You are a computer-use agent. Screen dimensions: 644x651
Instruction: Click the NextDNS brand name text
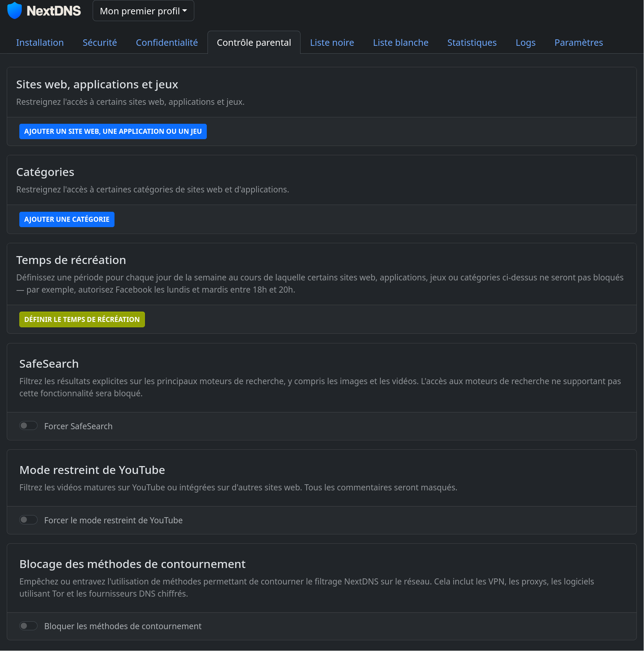pyautogui.click(x=54, y=11)
